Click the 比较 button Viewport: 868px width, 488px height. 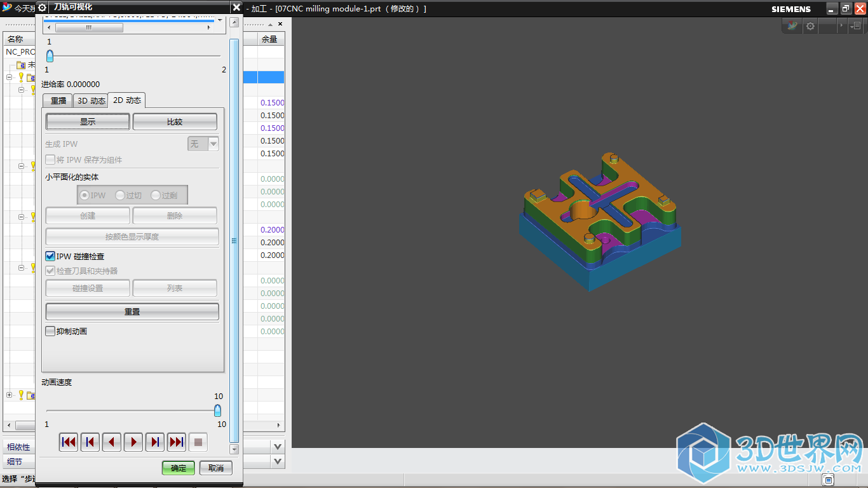[x=175, y=121]
